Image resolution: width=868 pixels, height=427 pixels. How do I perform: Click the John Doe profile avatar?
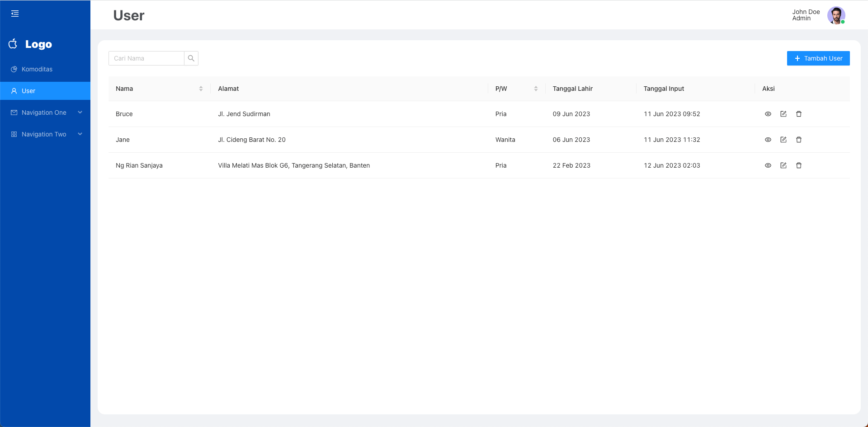point(836,15)
